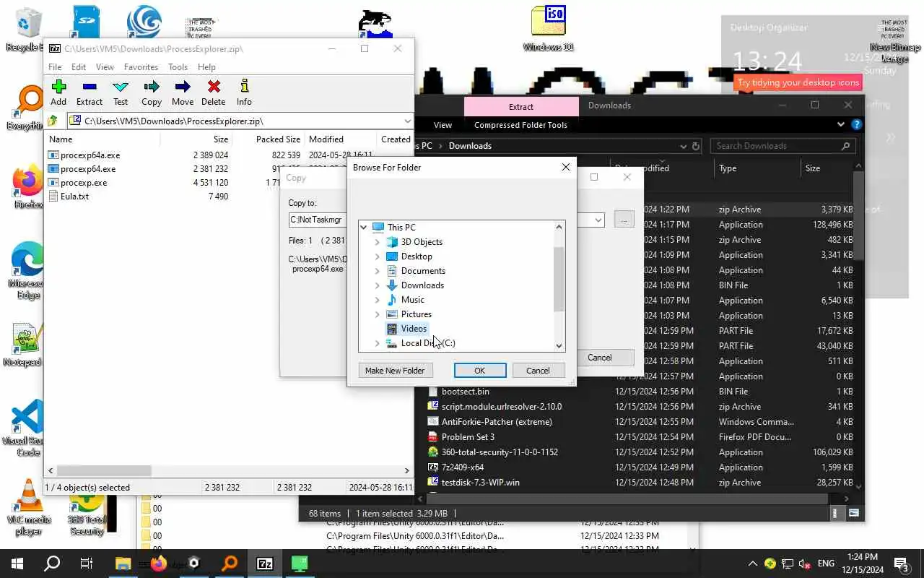Click the 7-Zip Test toolbar icon
The image size is (924, 578).
tap(121, 92)
